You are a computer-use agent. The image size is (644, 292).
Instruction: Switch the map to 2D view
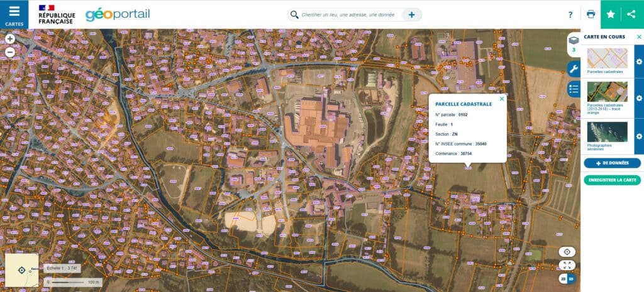[563, 279]
